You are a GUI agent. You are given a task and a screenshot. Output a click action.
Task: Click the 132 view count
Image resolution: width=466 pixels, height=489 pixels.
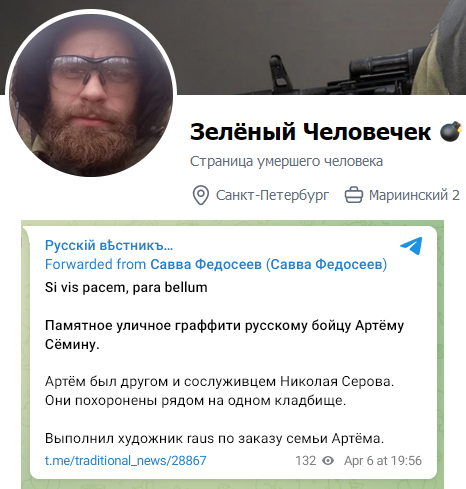[x=305, y=461]
